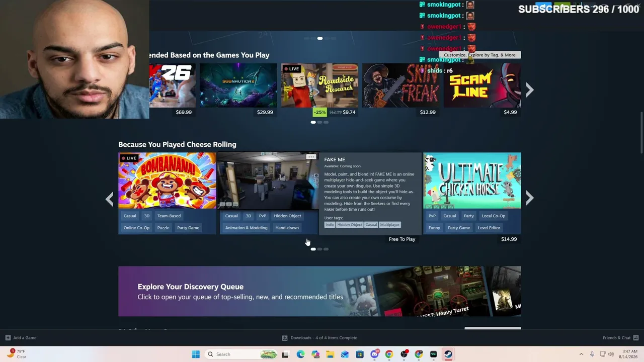Click the Animation & Modeling tag

(x=247, y=228)
